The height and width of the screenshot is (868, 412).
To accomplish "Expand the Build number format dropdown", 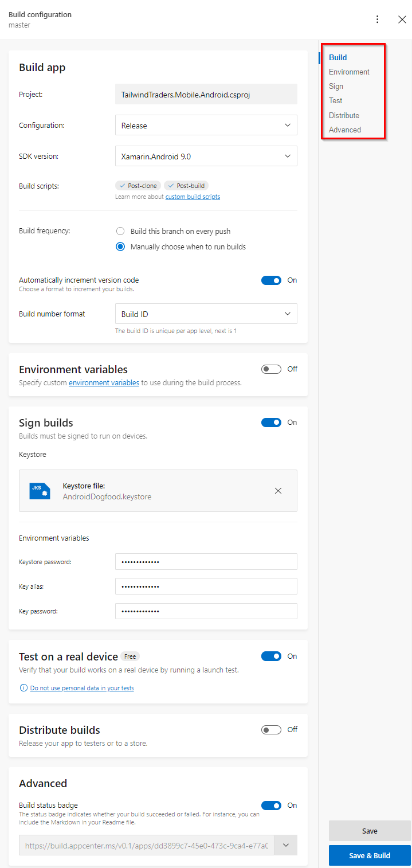I will click(206, 314).
